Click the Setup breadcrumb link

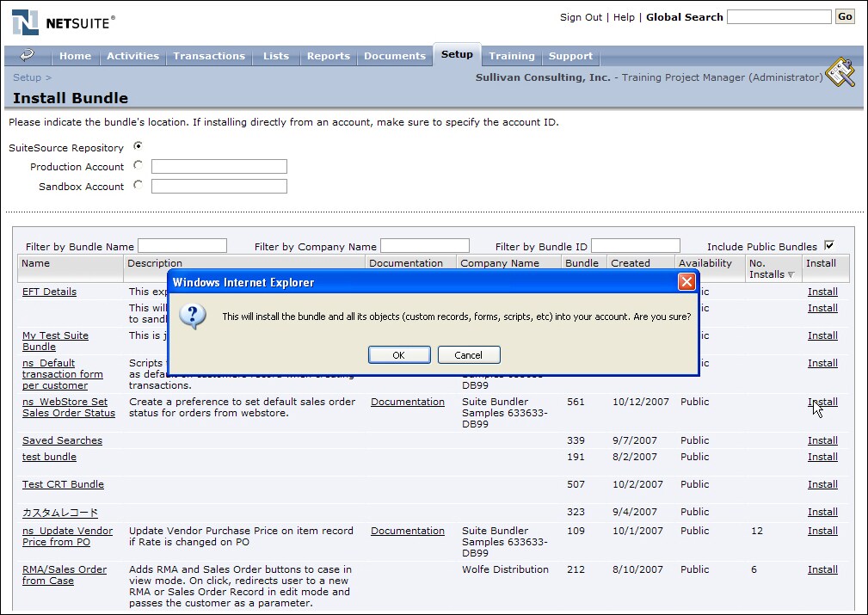pyautogui.click(x=28, y=77)
